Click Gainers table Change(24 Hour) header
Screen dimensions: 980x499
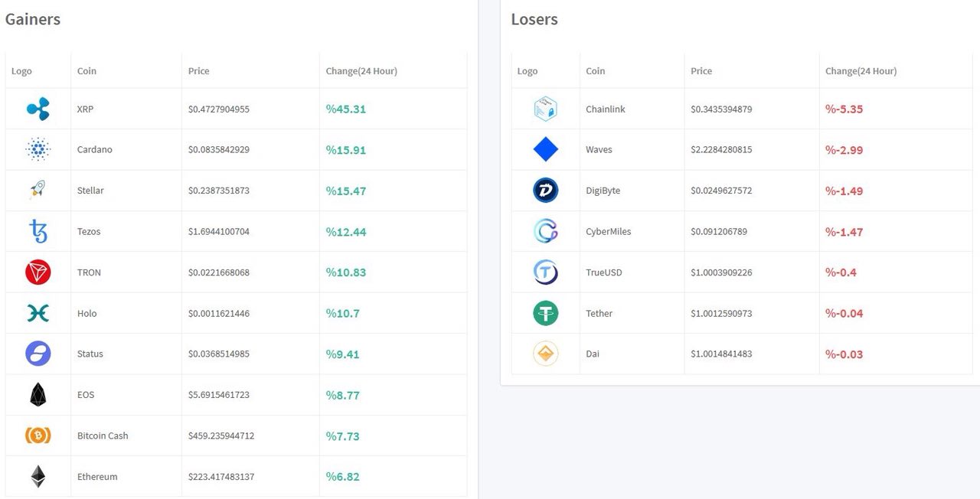(361, 71)
